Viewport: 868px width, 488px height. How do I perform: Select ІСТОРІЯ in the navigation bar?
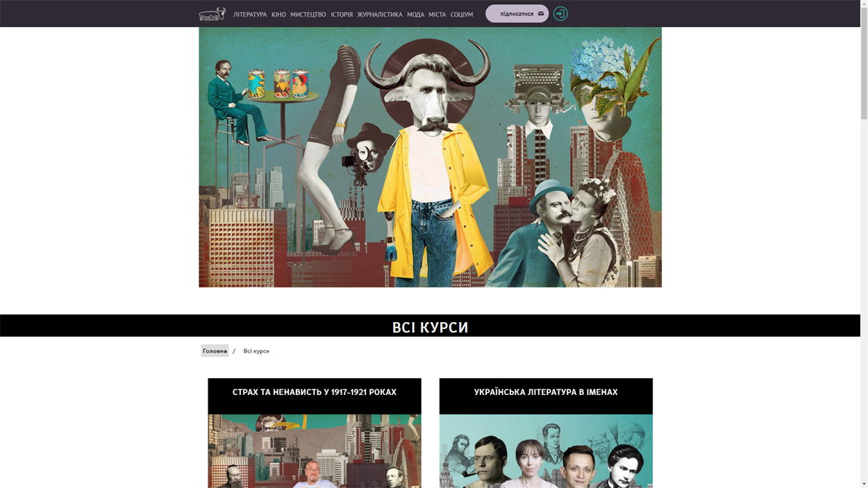[342, 15]
